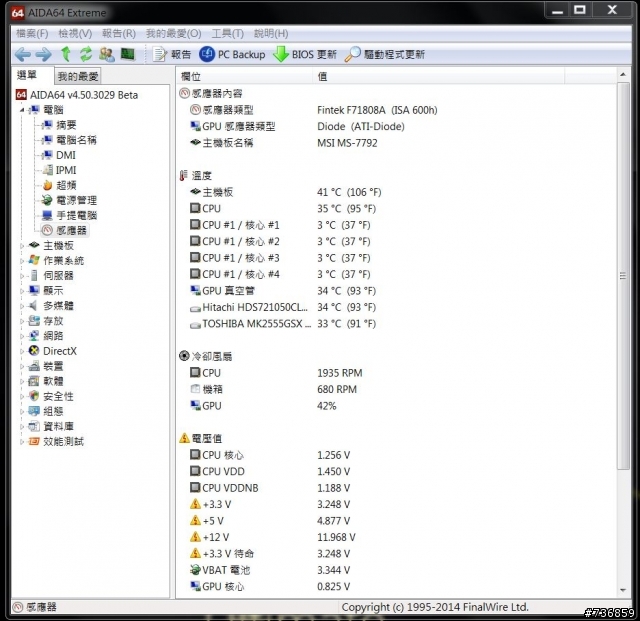Viewport: 640px width, 621px height.
Task: Select the CPU VDDNB voltage row
Action: [270, 488]
